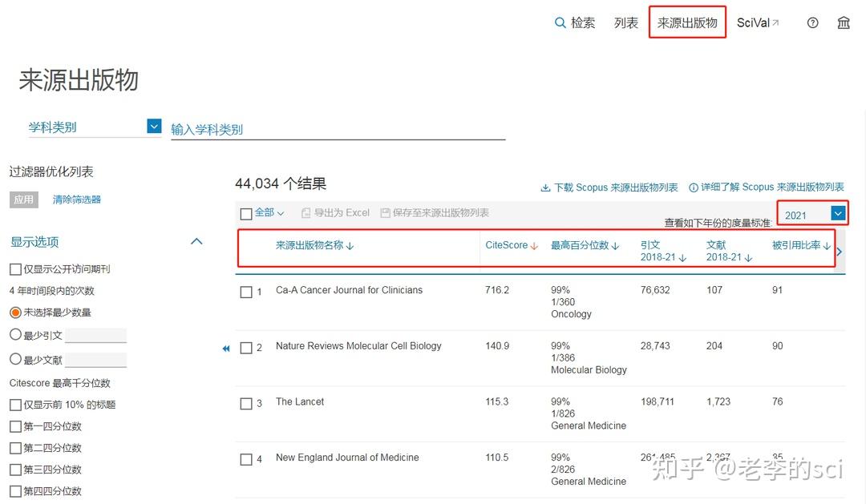The height and width of the screenshot is (504, 866).
Task: Switch to the 列表 navigation item
Action: coord(625,22)
